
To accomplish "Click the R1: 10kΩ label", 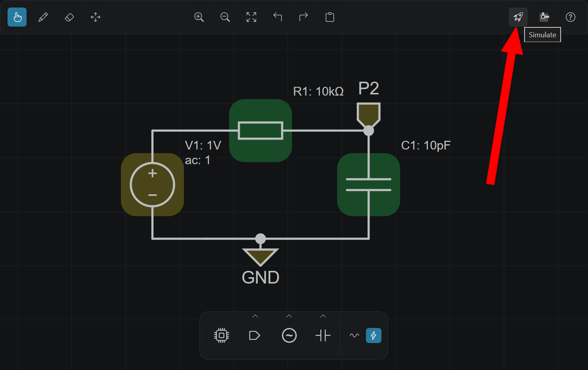I will click(318, 92).
